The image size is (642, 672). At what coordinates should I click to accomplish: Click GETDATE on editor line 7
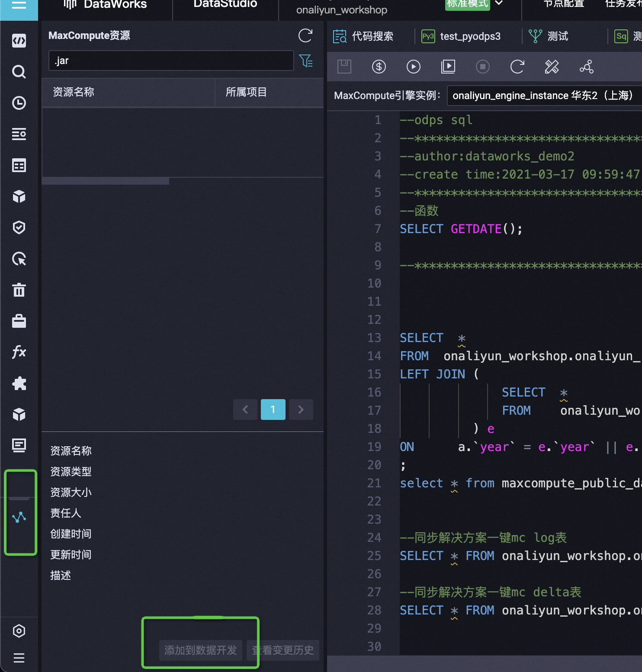pos(476,229)
